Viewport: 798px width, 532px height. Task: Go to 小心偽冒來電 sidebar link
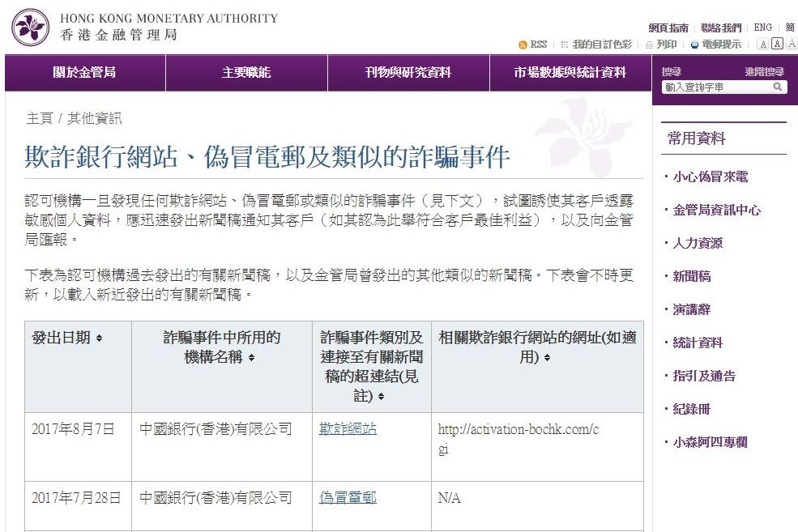[x=711, y=177]
